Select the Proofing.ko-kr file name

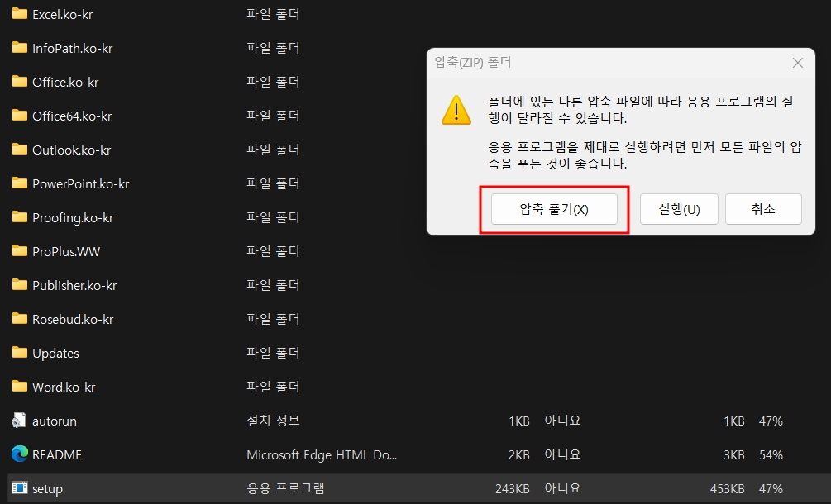pyautogui.click(x=73, y=218)
